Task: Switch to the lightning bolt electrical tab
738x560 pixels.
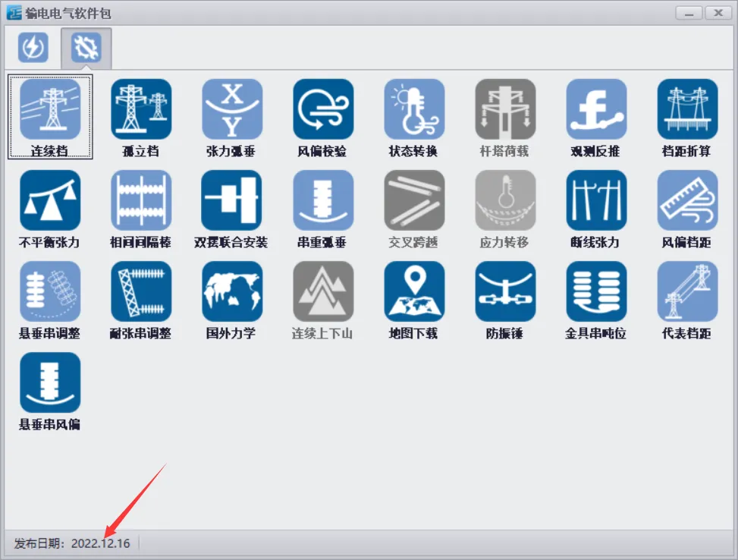Action: (33, 47)
